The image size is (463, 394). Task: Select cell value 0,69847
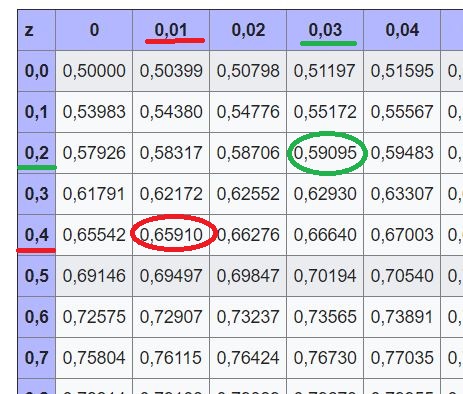coord(248,276)
